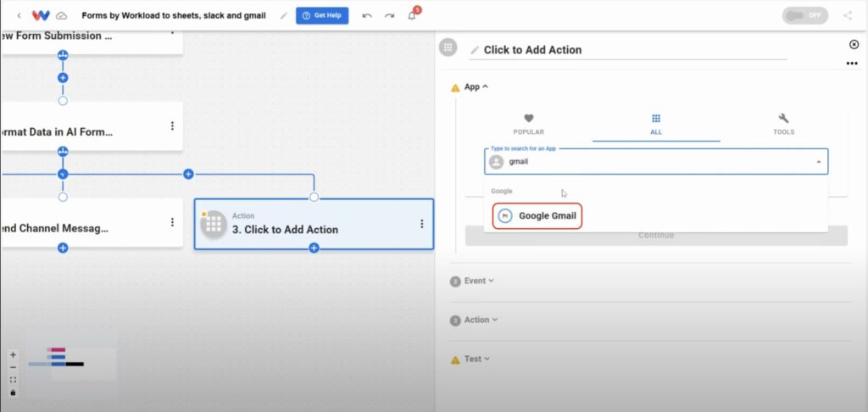The image size is (868, 412).
Task: Click the Get Help button
Action: [322, 15]
